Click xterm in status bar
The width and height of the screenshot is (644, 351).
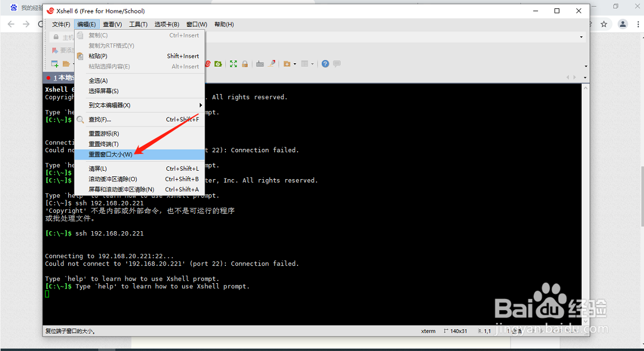point(428,331)
